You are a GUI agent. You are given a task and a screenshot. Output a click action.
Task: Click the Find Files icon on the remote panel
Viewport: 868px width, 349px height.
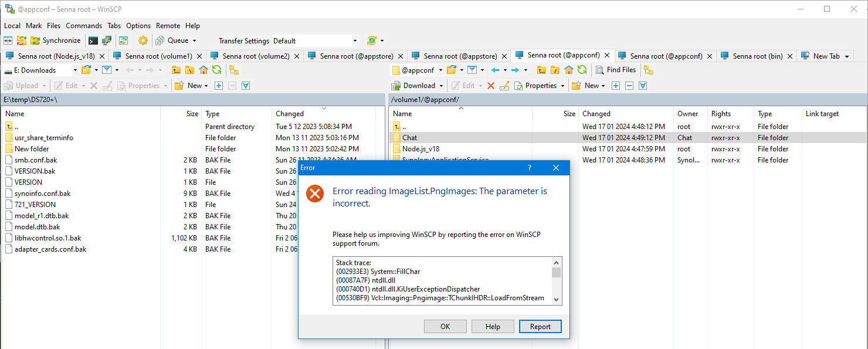pyautogui.click(x=616, y=69)
